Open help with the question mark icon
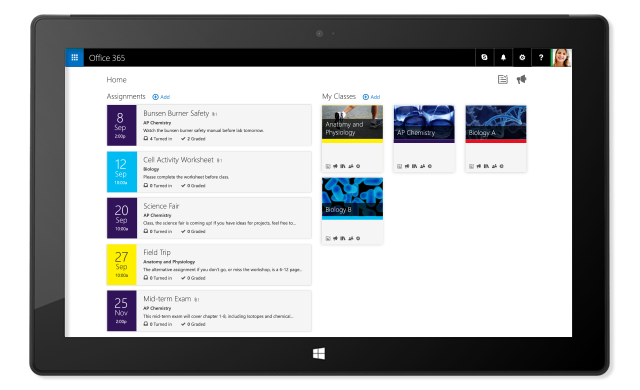The height and width of the screenshot is (390, 640). click(x=541, y=58)
